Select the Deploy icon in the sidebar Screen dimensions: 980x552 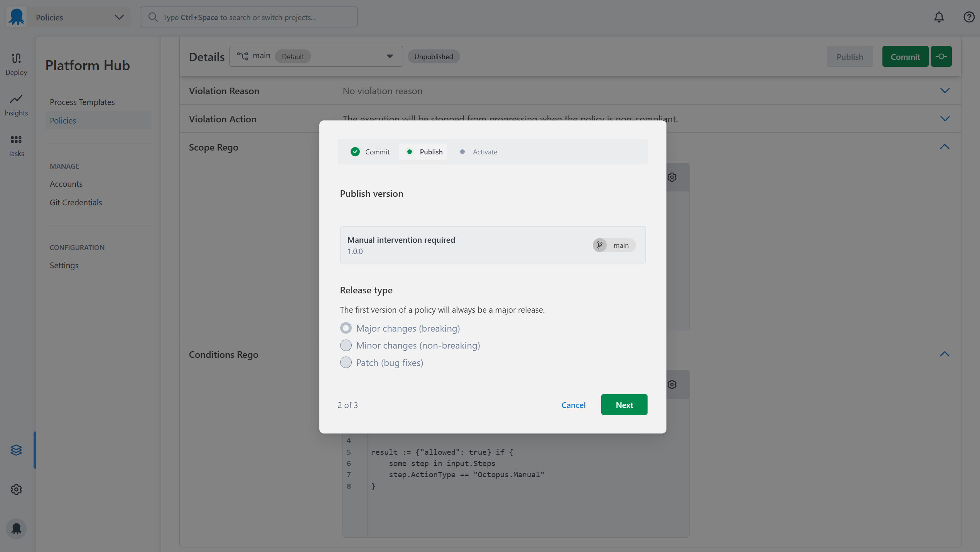(16, 64)
